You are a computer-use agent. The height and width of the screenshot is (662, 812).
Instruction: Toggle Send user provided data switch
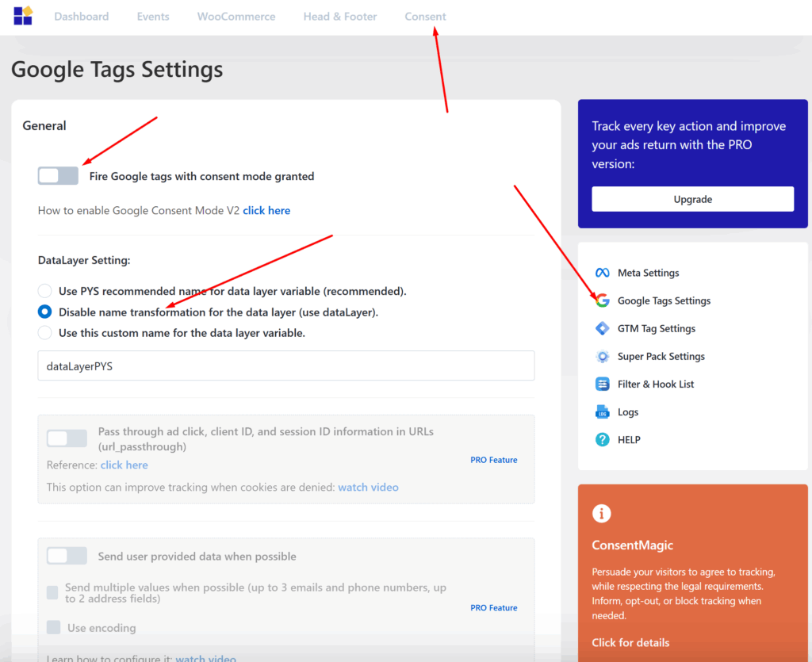click(67, 556)
